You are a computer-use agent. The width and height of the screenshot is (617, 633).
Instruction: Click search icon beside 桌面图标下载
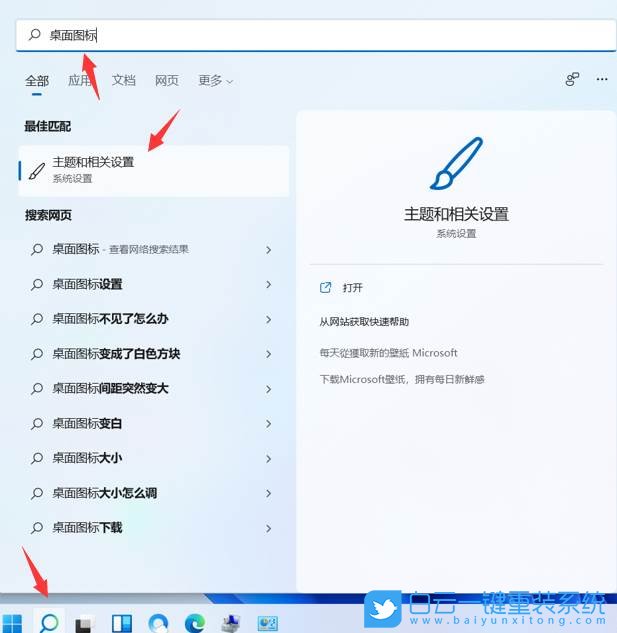[37, 528]
